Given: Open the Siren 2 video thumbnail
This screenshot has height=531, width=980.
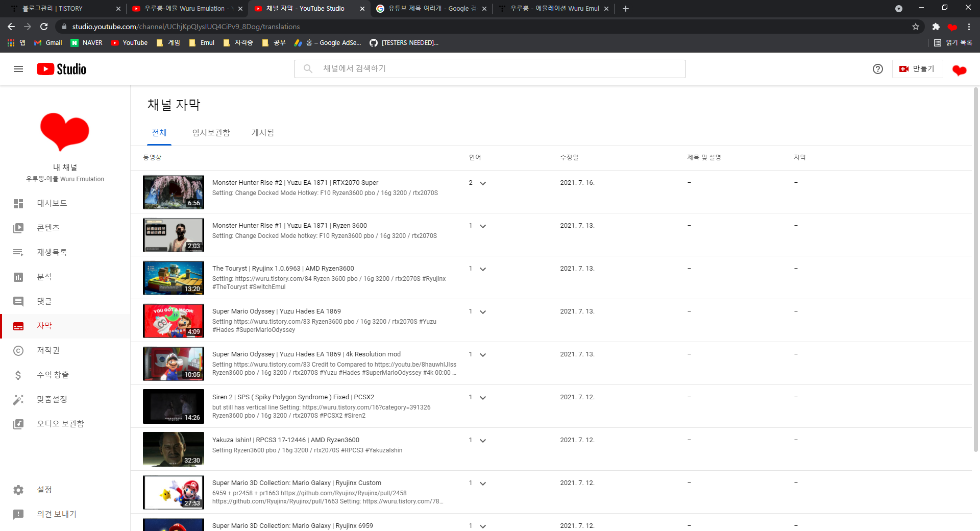Looking at the screenshot, I should (174, 406).
